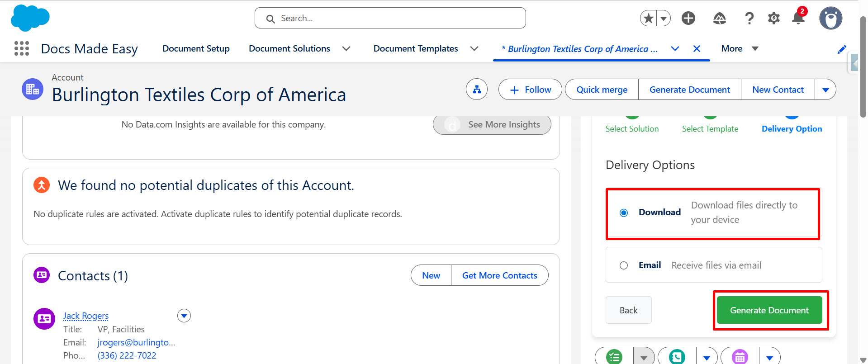Click the green Generate Document button

coord(769,310)
